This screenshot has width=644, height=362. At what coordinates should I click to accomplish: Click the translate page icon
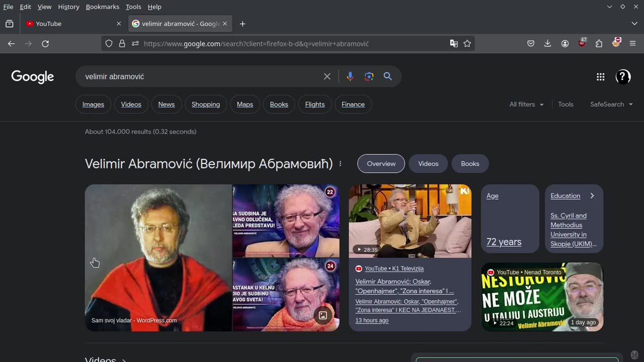click(x=454, y=44)
